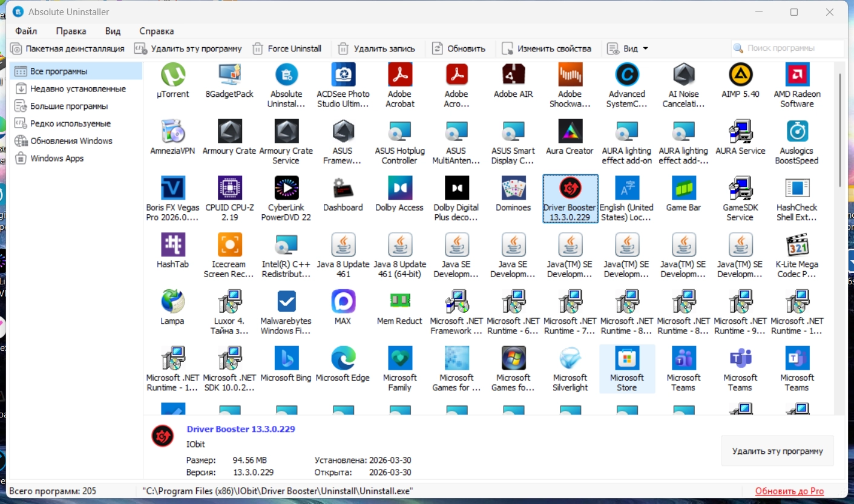Viewport: 854px width, 504px height.
Task: Open the Файл menu
Action: (26, 31)
